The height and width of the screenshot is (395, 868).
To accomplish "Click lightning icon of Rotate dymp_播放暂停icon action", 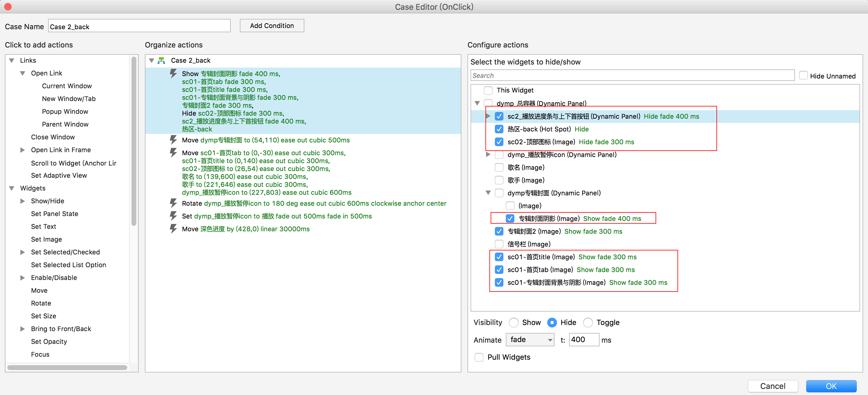I will pyautogui.click(x=173, y=203).
